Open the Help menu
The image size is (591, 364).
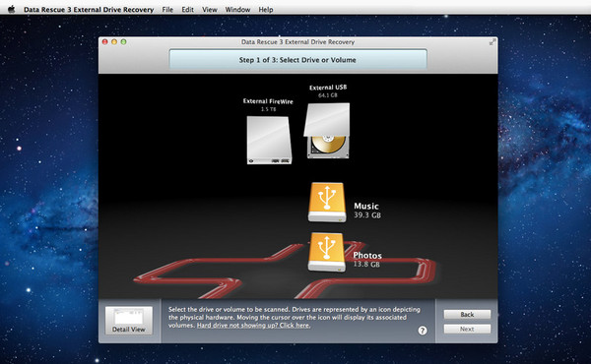tap(266, 10)
